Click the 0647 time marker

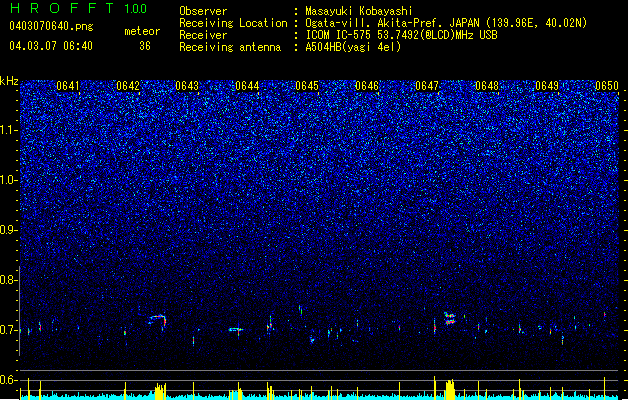point(427,86)
